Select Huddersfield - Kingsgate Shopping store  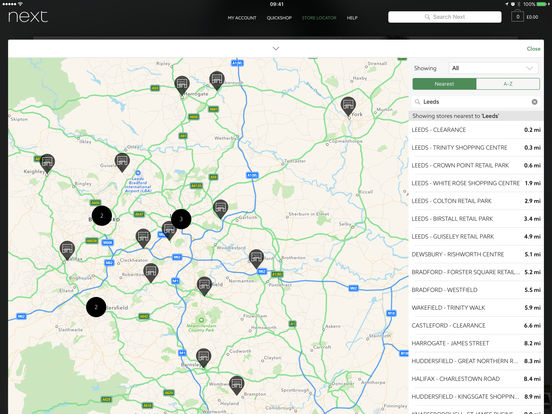pos(476,396)
